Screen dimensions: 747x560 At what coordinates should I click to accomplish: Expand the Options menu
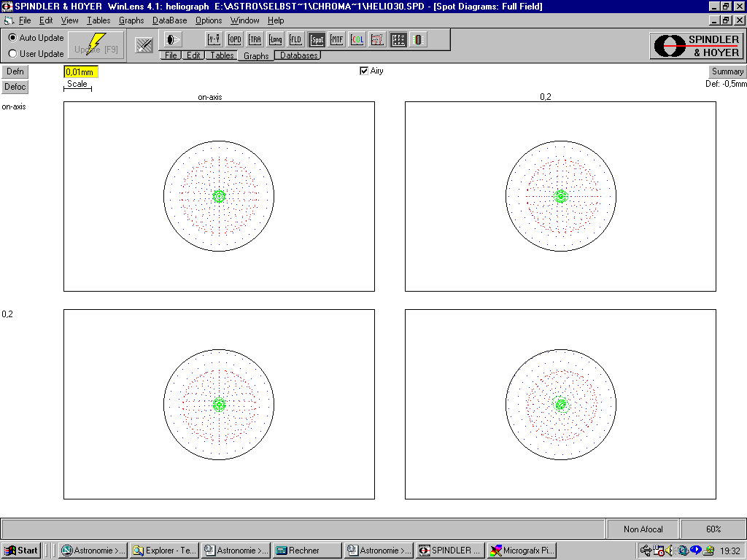click(209, 20)
